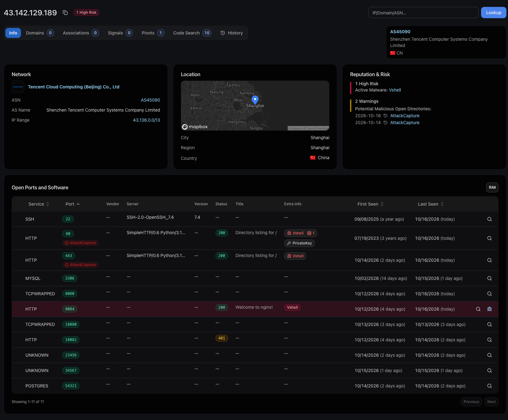The height and width of the screenshot is (420, 508).
Task: Open the RAW view of open ports
Action: pos(492,187)
